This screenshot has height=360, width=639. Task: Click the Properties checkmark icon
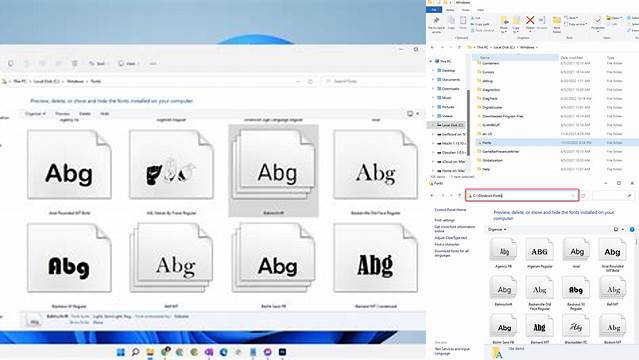(597, 21)
